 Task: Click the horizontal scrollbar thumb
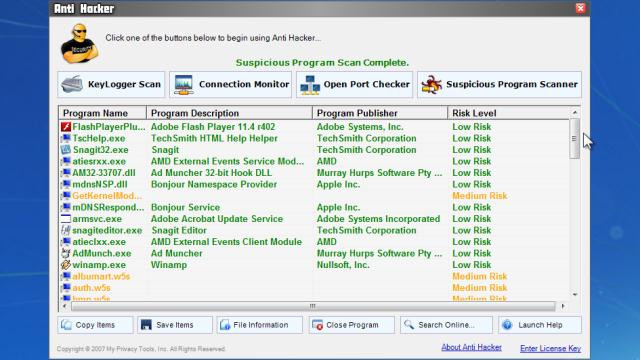coord(313,306)
